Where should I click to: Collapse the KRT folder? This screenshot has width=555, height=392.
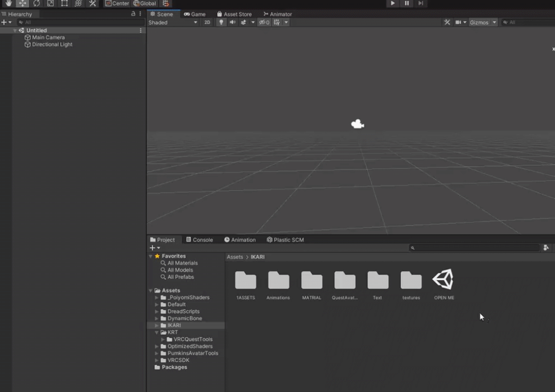coord(157,332)
